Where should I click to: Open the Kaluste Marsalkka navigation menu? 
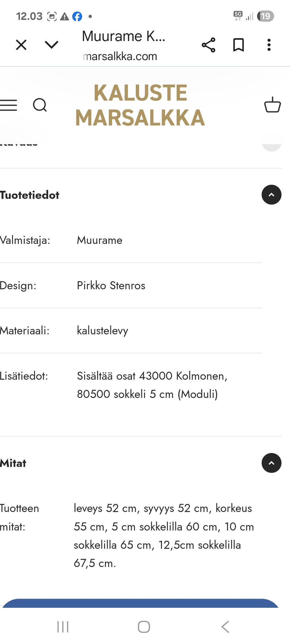coord(9,105)
